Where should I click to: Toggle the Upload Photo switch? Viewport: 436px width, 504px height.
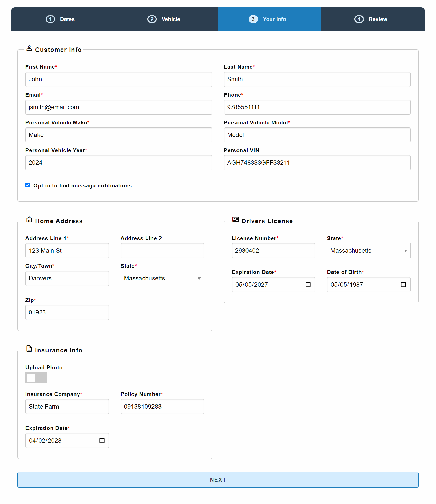(36, 378)
